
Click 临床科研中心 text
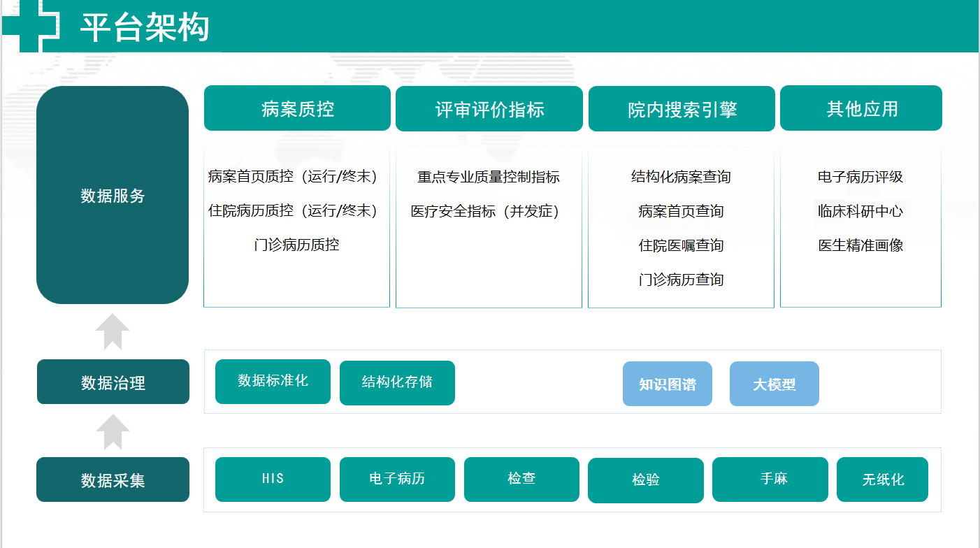tap(860, 211)
